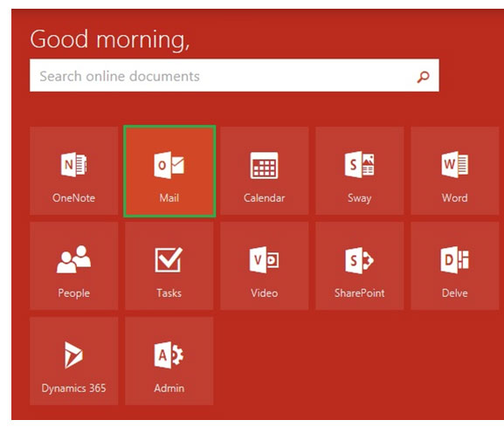Launch the Dynamics 365 tile
This screenshot has height=427, width=504.
[74, 361]
